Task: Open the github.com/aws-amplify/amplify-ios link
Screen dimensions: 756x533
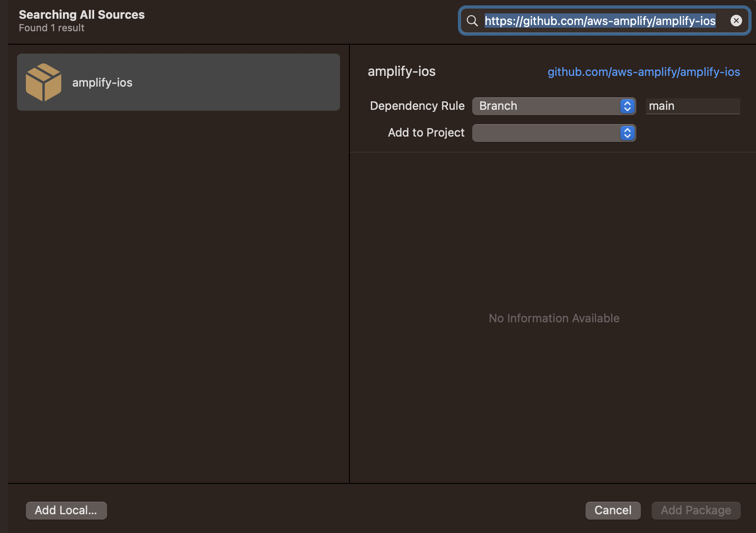Action: 644,72
